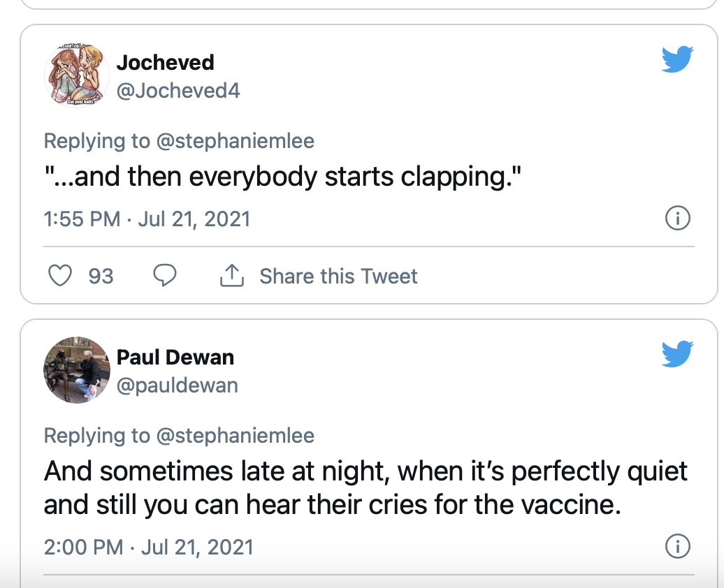724x588 pixels.
Task: Click the Paul Dewan display name
Action: pyautogui.click(x=175, y=358)
